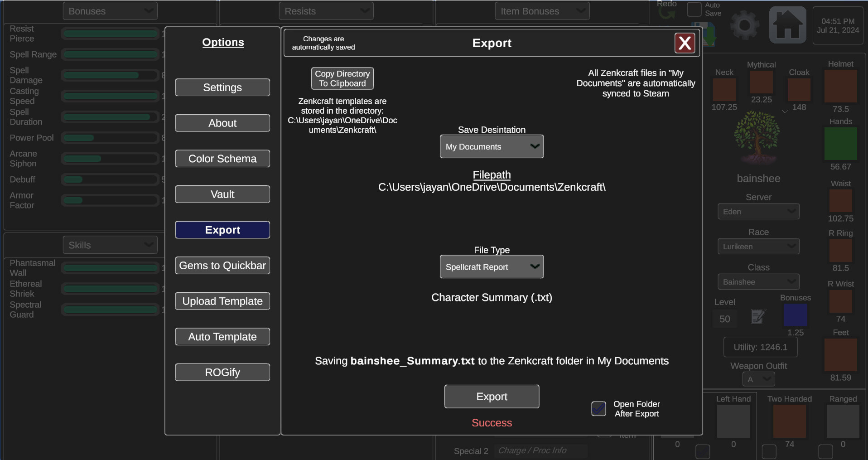Image resolution: width=868 pixels, height=460 pixels.
Task: Click Copy Directory To Clipboard
Action: (342, 78)
